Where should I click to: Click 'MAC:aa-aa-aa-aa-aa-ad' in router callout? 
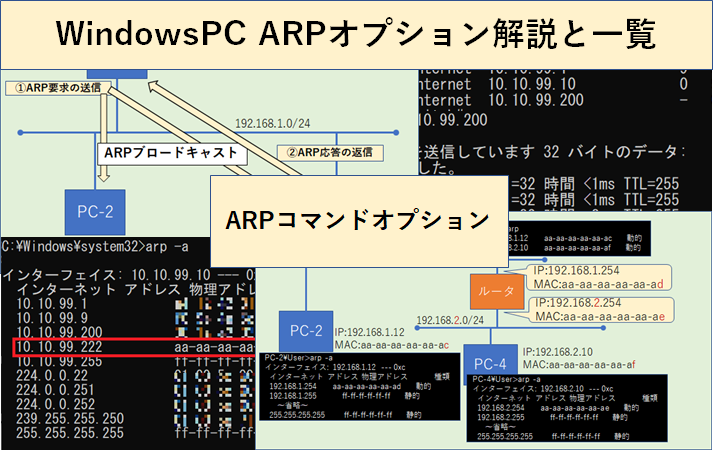598,285
